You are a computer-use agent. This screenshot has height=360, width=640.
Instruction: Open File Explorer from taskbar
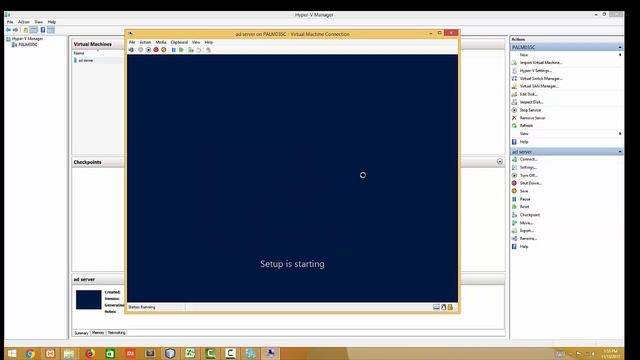[69, 353]
